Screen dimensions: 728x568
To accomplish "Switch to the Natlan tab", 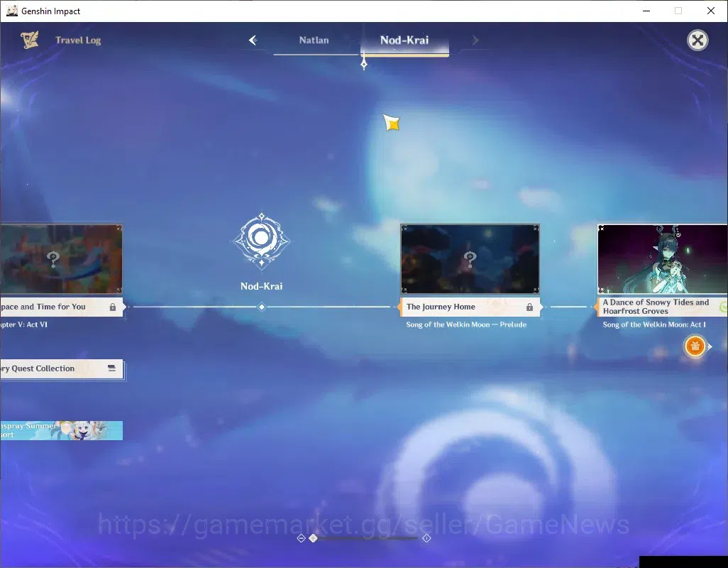I will click(x=314, y=40).
